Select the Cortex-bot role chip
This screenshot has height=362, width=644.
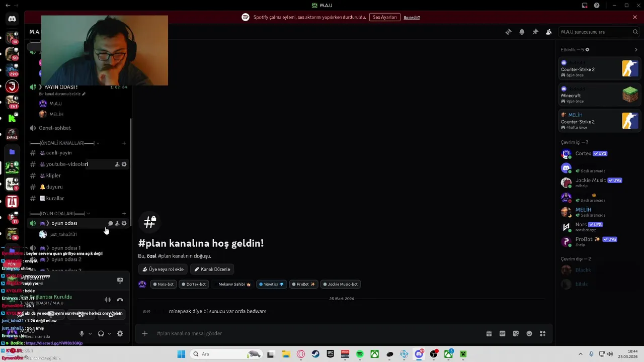click(x=194, y=284)
